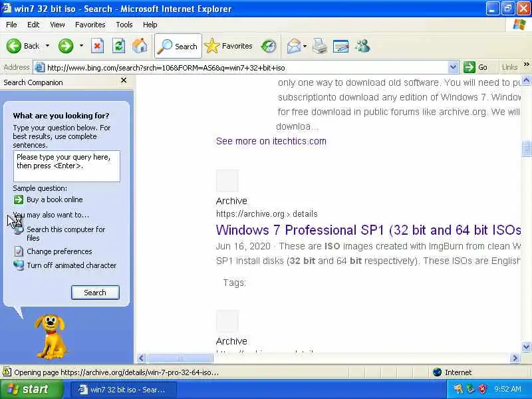The image size is (532, 399).
Task: Open the Forward history dropdown arrow
Action: (x=81, y=46)
